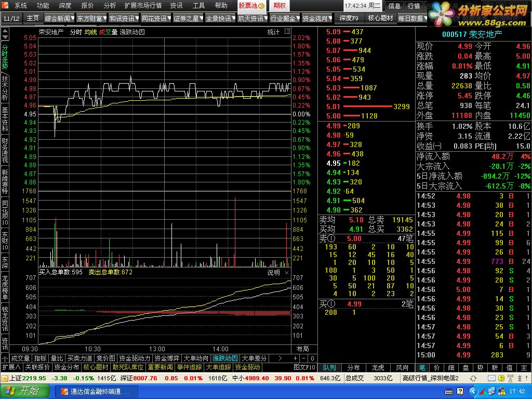Click the double up-arrow icon in status bar
The width and height of the screenshot is (532, 399).
[x=520, y=378]
